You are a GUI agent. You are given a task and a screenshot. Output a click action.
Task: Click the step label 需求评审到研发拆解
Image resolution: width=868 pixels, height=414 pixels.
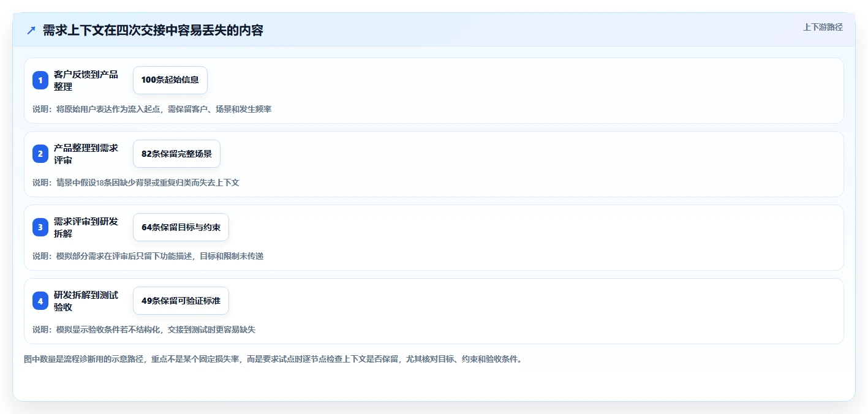86,227
